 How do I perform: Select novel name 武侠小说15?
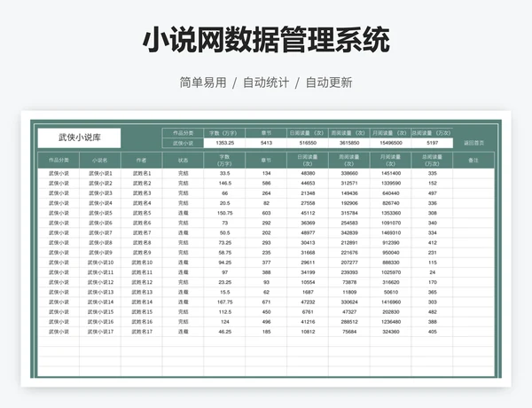pos(100,311)
